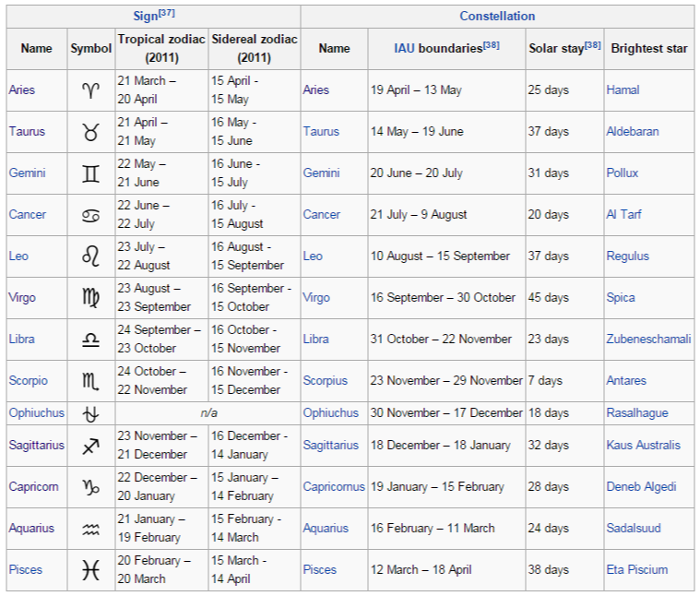Open the Regulus star link
The height and width of the screenshot is (596, 700).
[x=628, y=256]
